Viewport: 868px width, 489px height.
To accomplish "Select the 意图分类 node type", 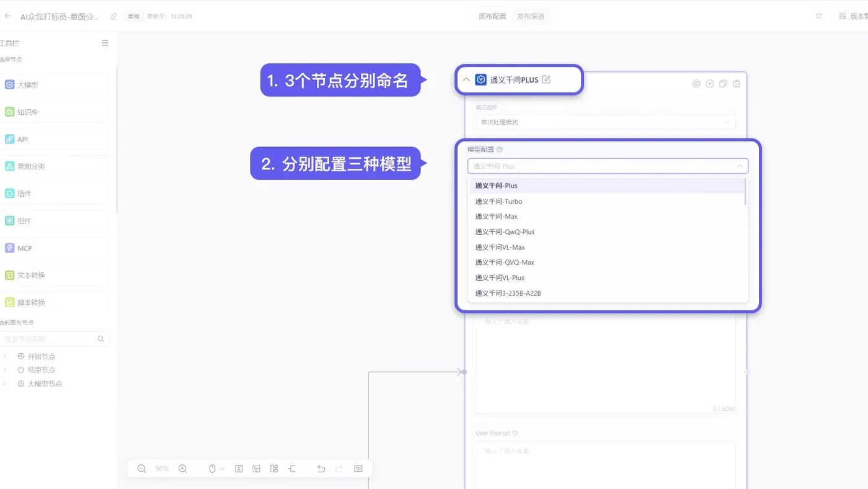I will pyautogui.click(x=54, y=166).
